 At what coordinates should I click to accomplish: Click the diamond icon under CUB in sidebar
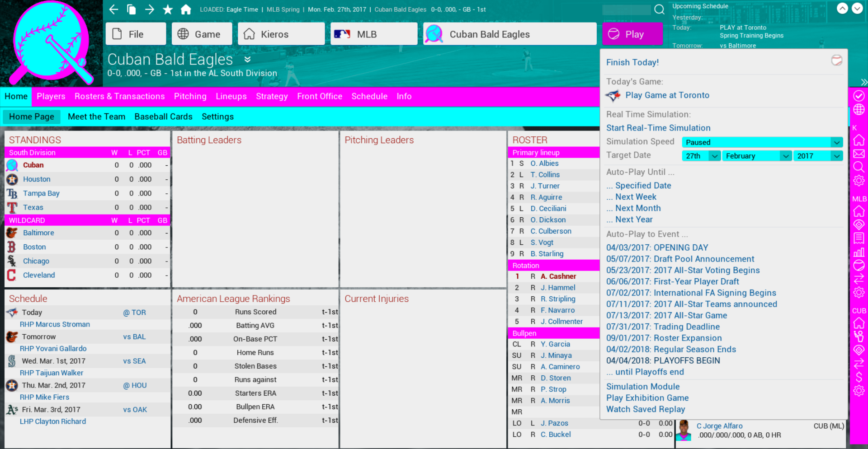pyautogui.click(x=859, y=350)
